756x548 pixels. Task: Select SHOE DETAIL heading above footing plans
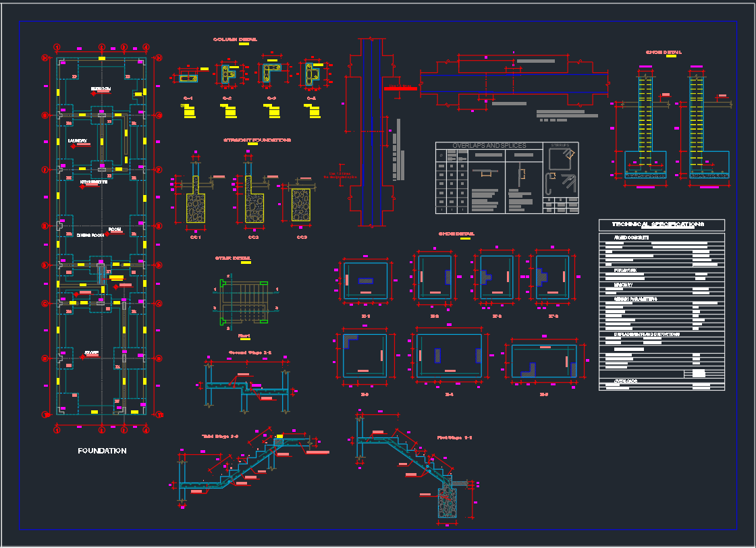click(456, 234)
